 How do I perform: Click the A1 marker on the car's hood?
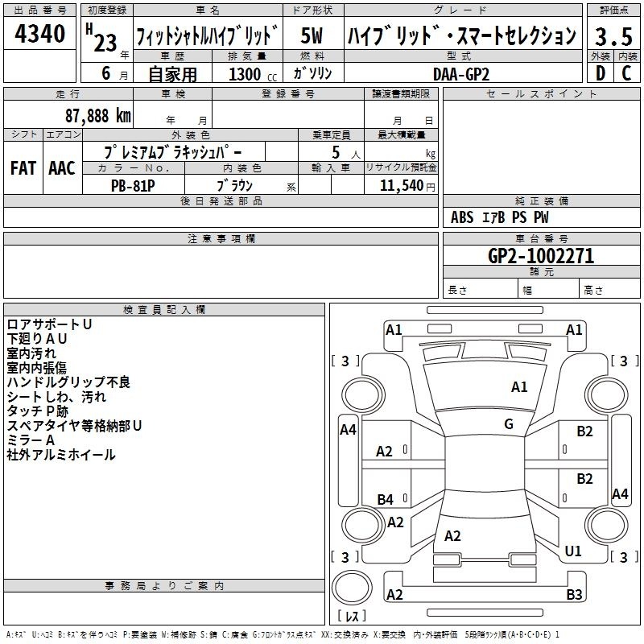520,387
